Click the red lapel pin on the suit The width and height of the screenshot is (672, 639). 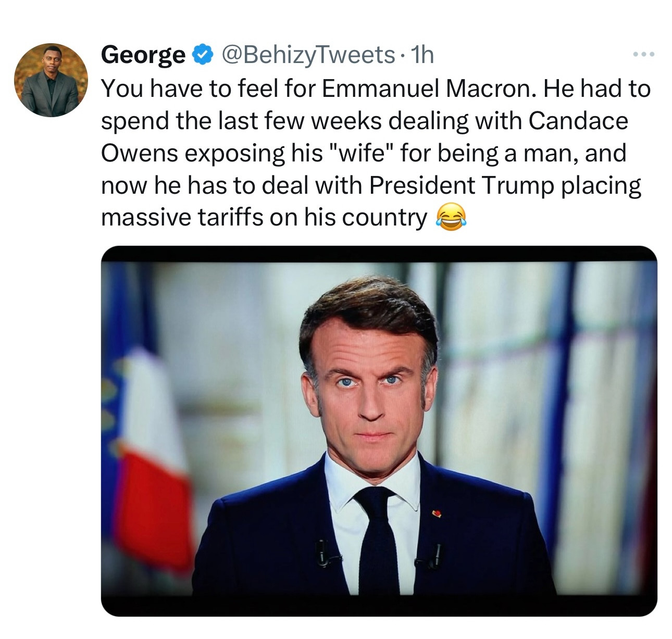pos(437,515)
